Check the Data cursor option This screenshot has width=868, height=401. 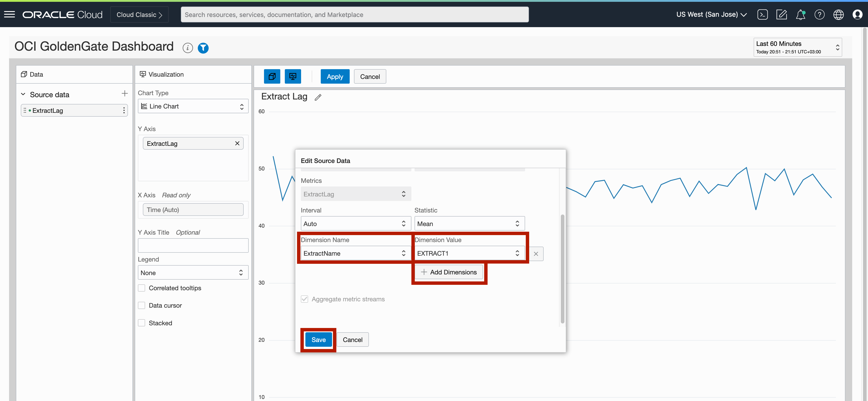142,305
